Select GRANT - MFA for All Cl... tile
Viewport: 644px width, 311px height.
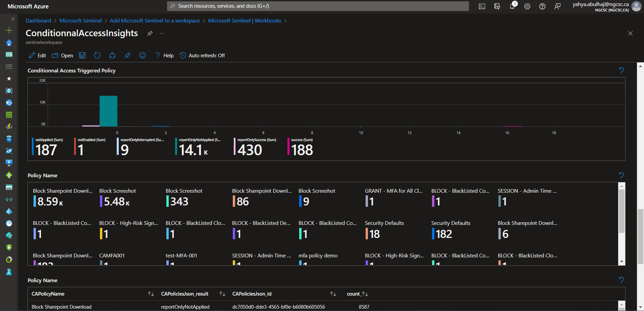click(x=394, y=198)
